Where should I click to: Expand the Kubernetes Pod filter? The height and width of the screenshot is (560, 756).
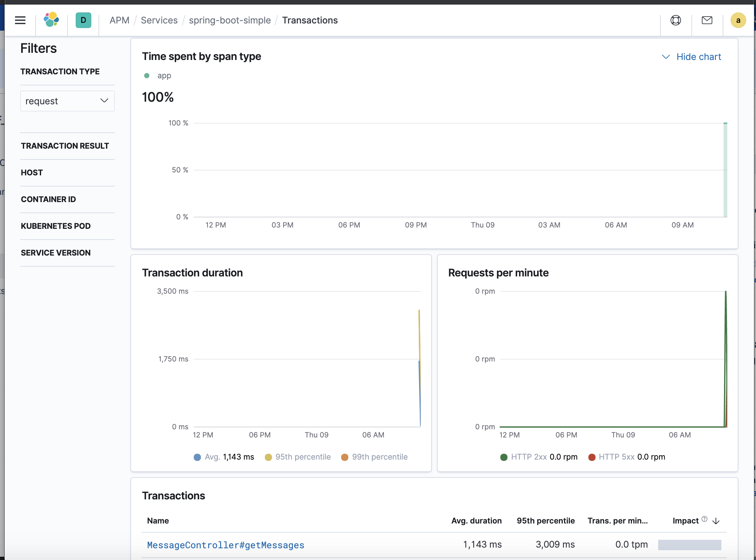point(56,226)
